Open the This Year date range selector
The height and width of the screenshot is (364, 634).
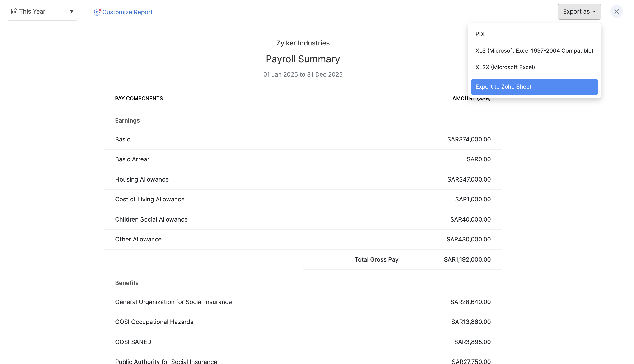(x=42, y=12)
